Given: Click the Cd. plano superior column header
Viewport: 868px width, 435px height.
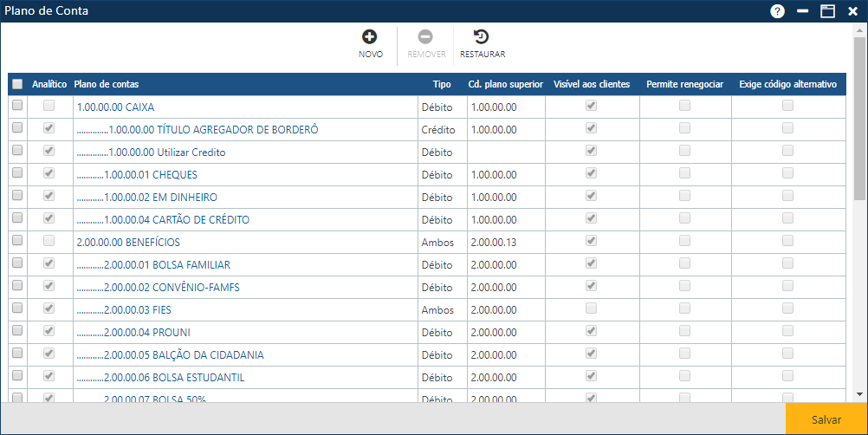Looking at the screenshot, I should point(505,84).
